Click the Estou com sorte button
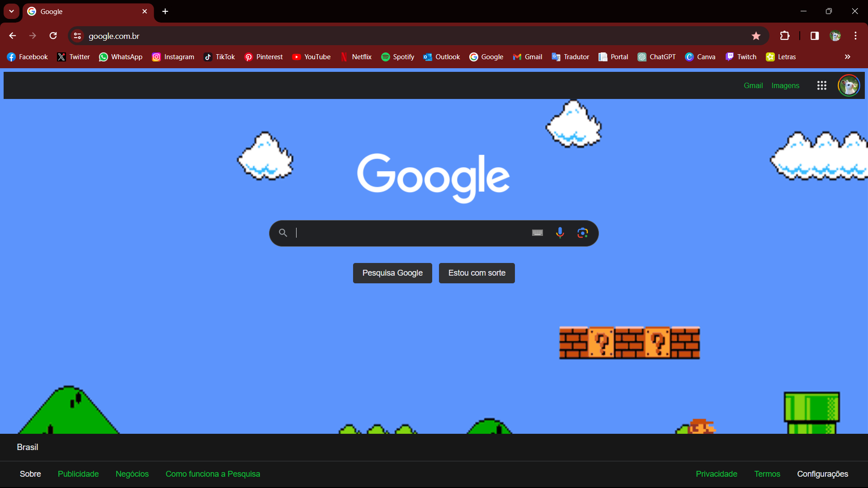Viewport: 868px width, 488px height. [x=476, y=273]
